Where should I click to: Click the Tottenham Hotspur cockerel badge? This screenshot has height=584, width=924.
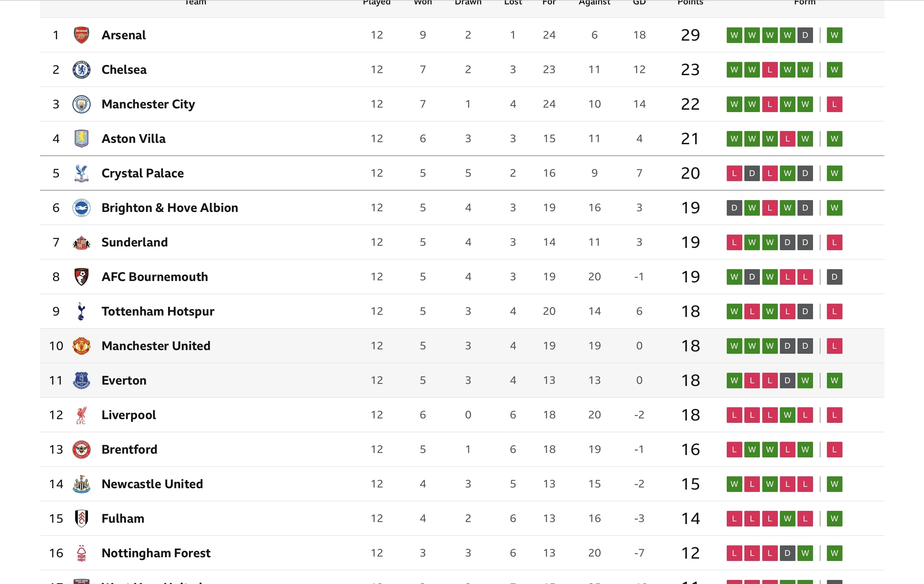pos(81,311)
